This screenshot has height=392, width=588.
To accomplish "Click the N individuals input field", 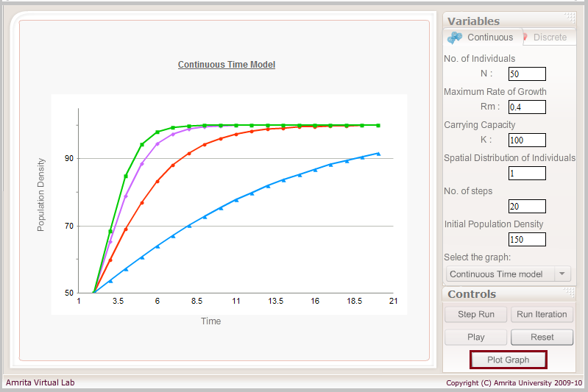I will (527, 74).
